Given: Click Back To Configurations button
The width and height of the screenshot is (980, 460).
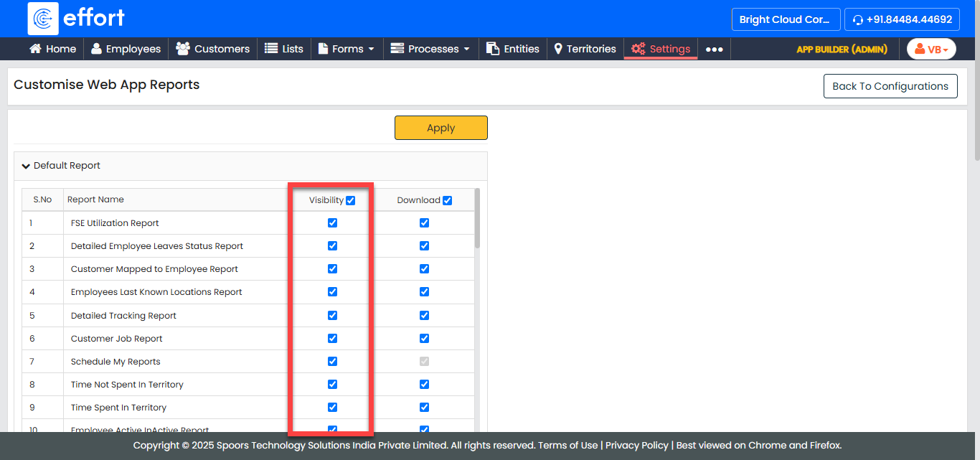Looking at the screenshot, I should click(x=890, y=86).
